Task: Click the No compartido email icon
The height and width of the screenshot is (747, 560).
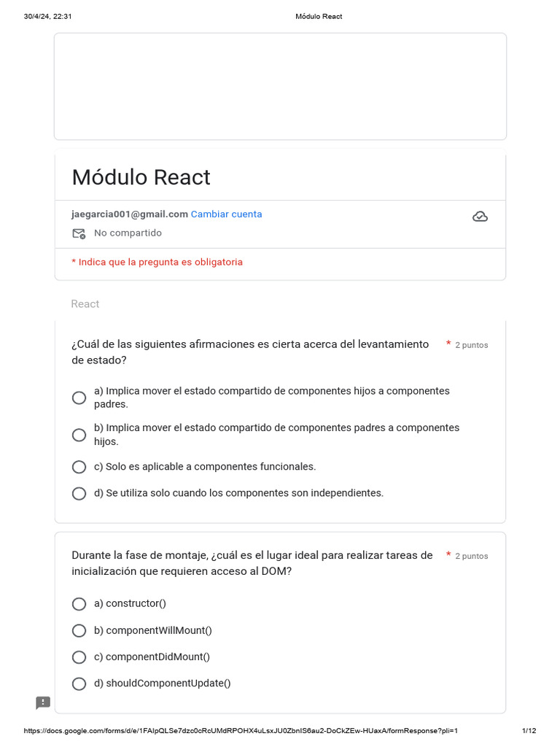Action: click(x=79, y=233)
